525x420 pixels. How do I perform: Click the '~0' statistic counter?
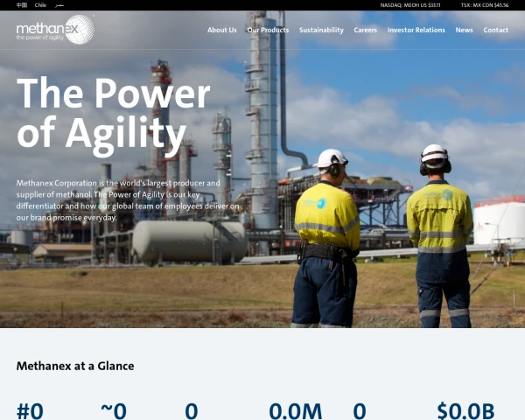(114, 410)
